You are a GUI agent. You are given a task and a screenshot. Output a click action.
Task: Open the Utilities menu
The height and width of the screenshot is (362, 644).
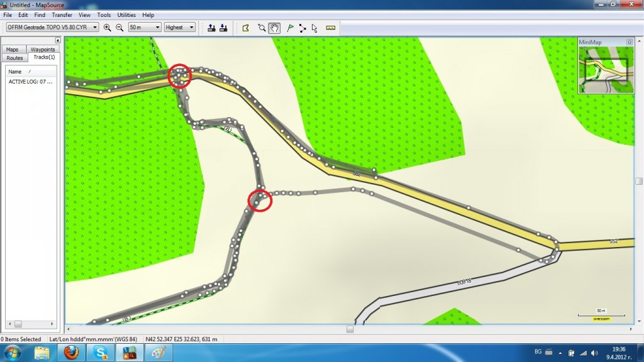126,15
